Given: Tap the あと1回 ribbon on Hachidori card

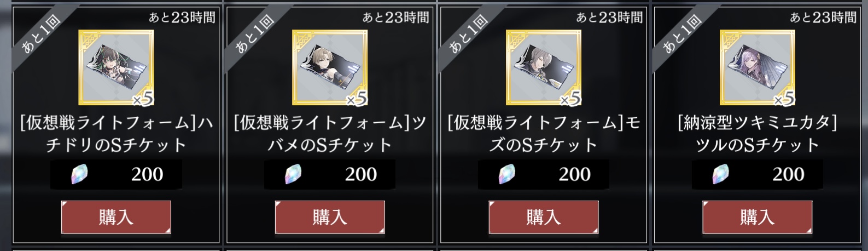Looking at the screenshot, I should (x=40, y=35).
